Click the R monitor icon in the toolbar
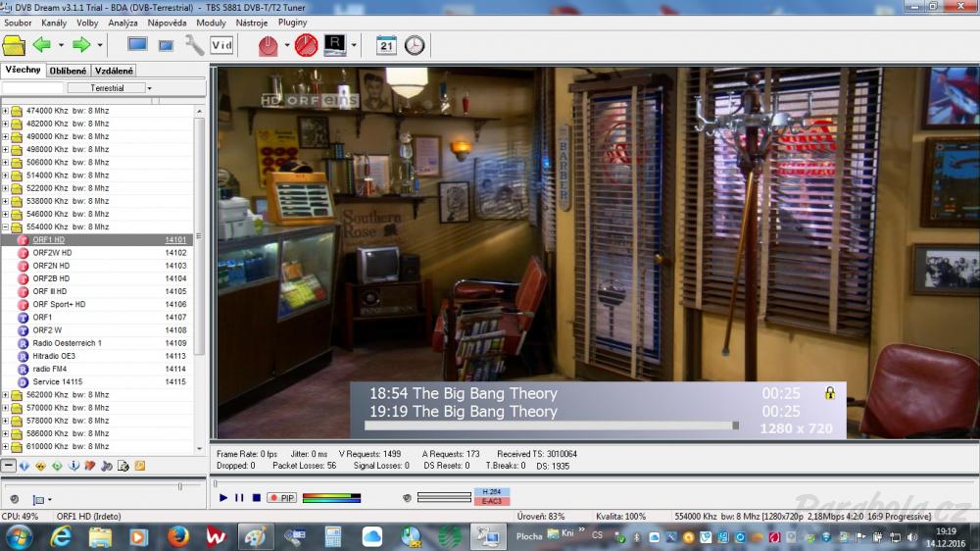This screenshot has height=551, width=980. pos(335,45)
